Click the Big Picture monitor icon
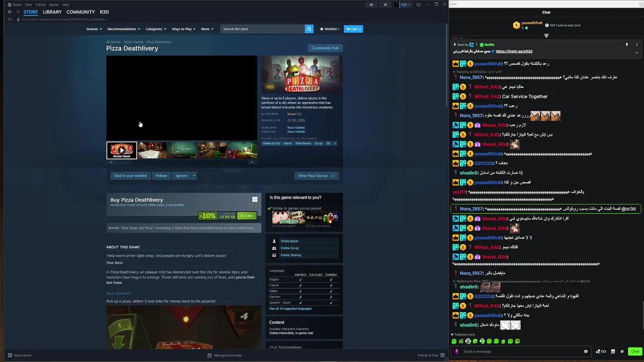Image resolution: width=644 pixels, height=362 pixels. 418,5
